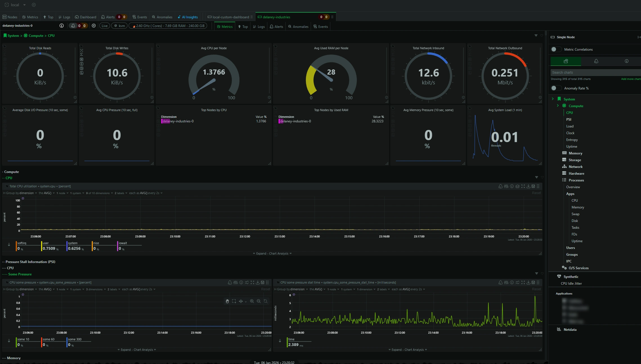Click Expand - Chart Analysis under CPU utilization
The height and width of the screenshot is (364, 641).
pos(272,253)
